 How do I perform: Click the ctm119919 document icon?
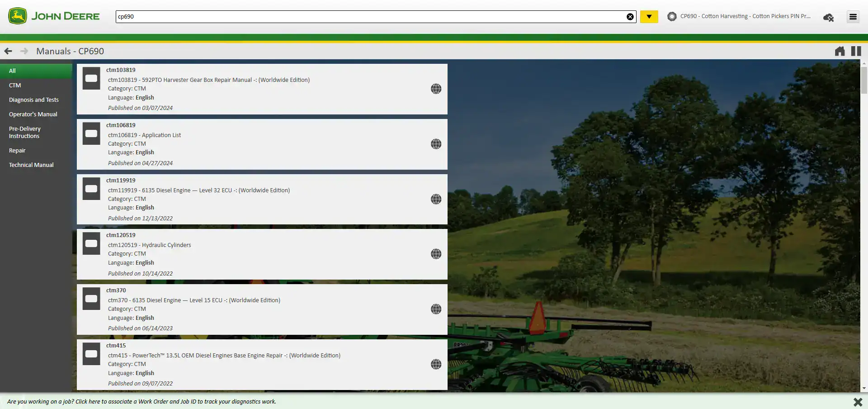pos(91,189)
